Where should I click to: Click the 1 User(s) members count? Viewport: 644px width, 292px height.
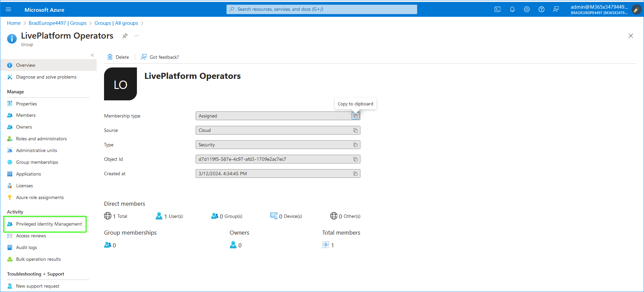pyautogui.click(x=169, y=216)
